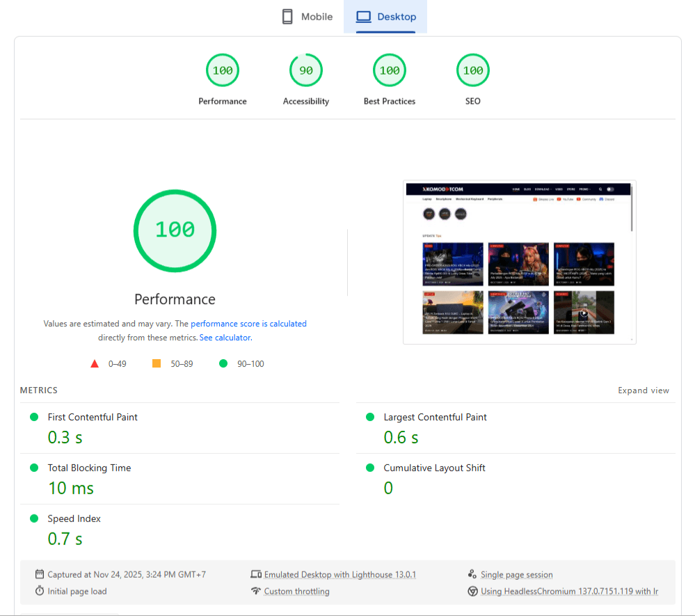This screenshot has width=695, height=616.
Task: Click the wifi icon beside Custom throttling
Action: [256, 592]
